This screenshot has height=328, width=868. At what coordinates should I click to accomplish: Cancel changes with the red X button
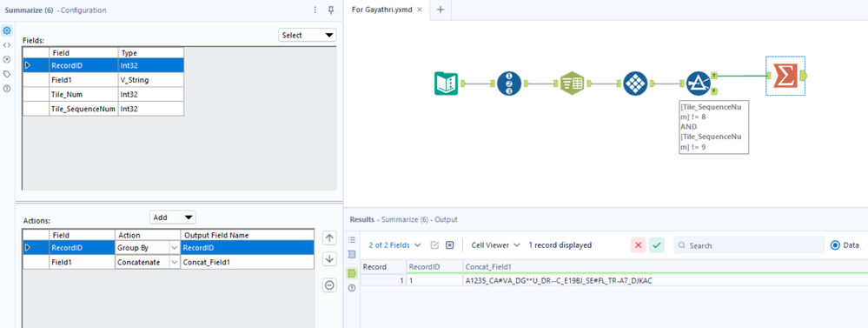(639, 244)
